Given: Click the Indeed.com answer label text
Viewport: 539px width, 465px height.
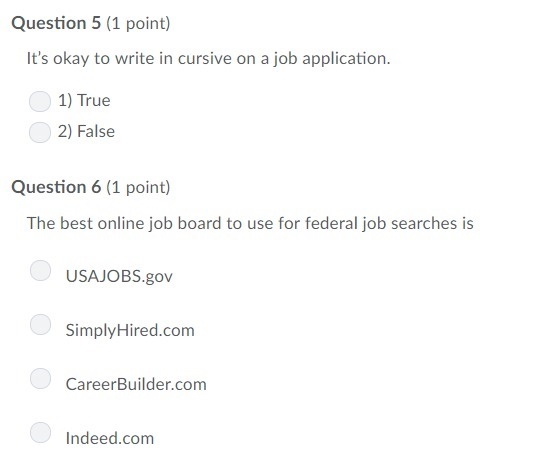Looking at the screenshot, I should [x=110, y=438].
